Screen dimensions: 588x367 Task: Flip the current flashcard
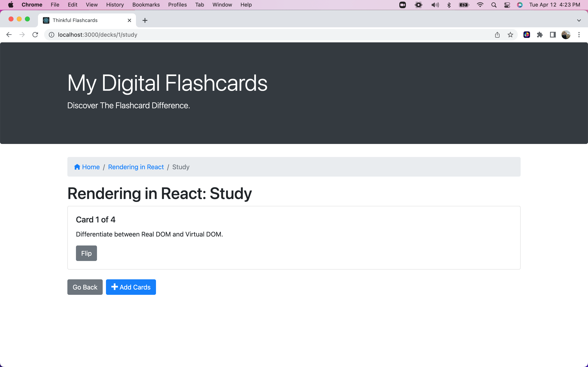(x=86, y=253)
